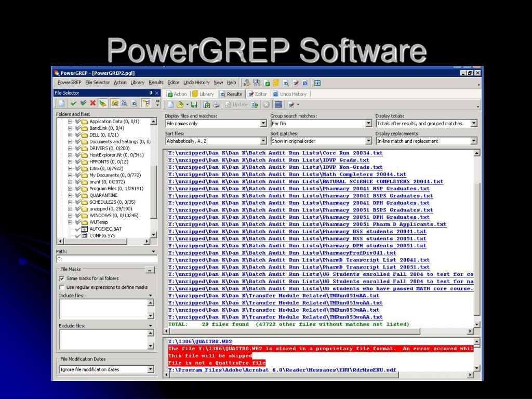
Task: Open the Display replacements dropdown
Action: (474, 141)
